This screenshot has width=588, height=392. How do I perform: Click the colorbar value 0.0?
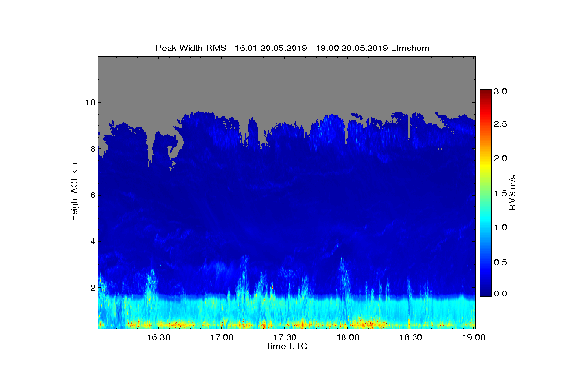pyautogui.click(x=500, y=293)
